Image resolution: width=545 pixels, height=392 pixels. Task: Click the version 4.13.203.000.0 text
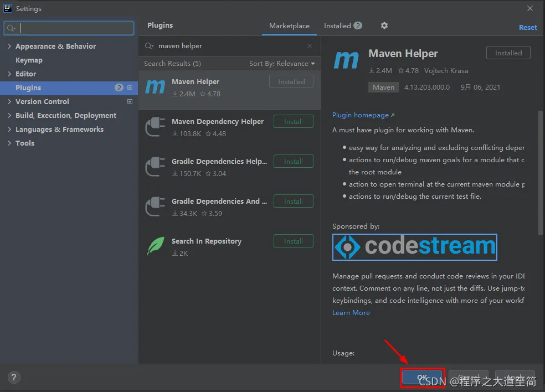pos(427,87)
